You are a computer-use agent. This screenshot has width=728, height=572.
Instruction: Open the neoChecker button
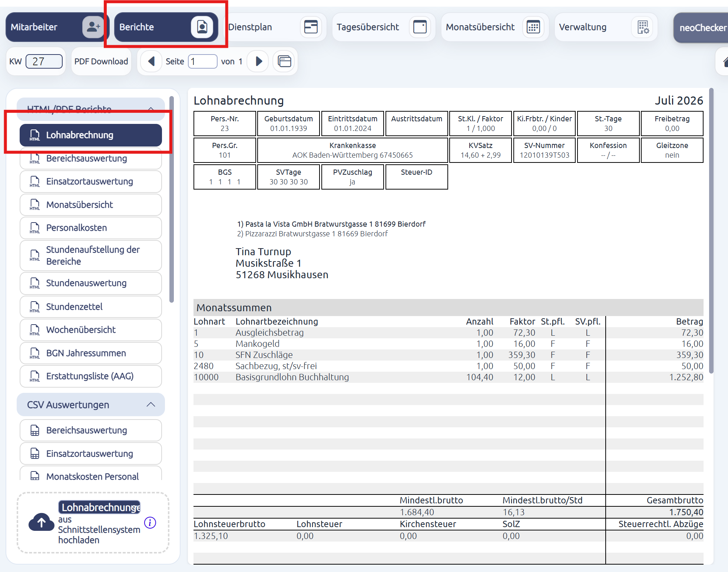pyautogui.click(x=701, y=28)
